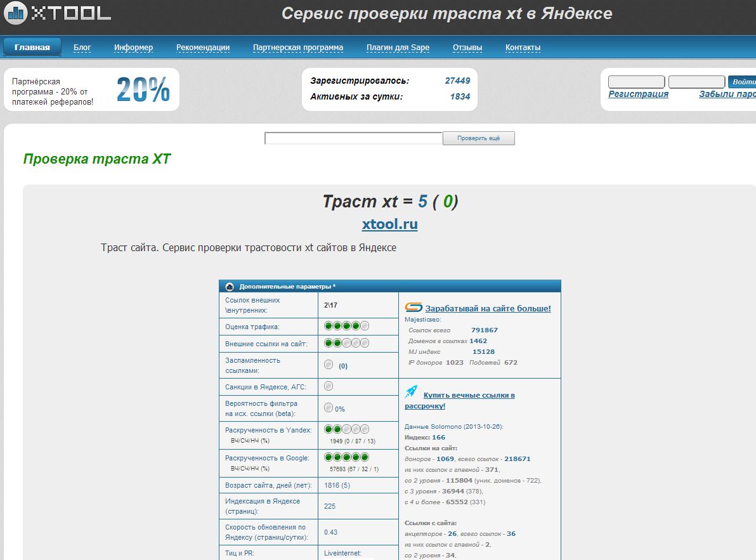Go to the Блог menu item
The height and width of the screenshot is (560, 756).
pyautogui.click(x=82, y=48)
